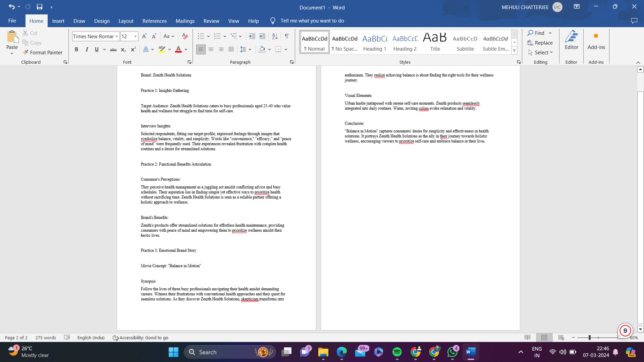644x362 pixels.
Task: Toggle underline formatting
Action: 96,49
